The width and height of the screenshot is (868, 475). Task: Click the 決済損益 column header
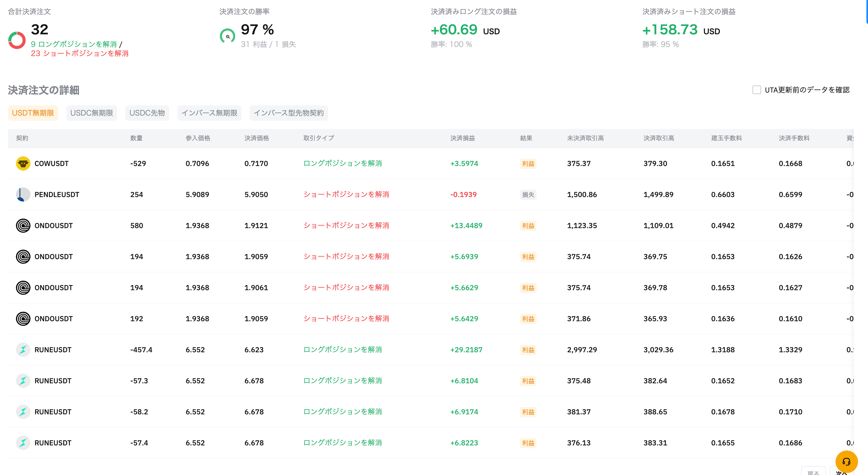(x=462, y=138)
